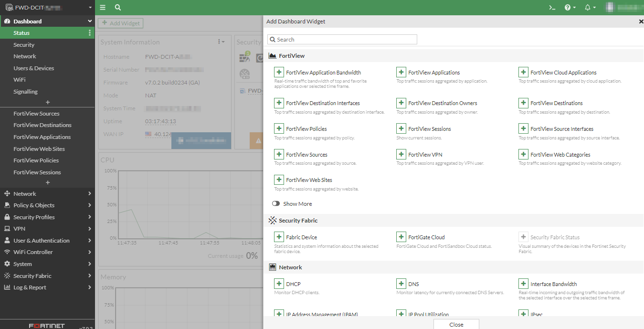Add the FortiView Application Bandwidth widget

(x=279, y=72)
